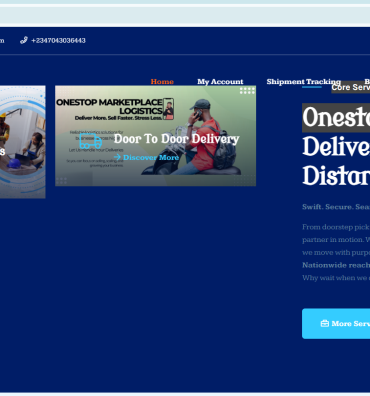Click the "From doorstep pick" paragraph line
The width and height of the screenshot is (370, 396).
pyautogui.click(x=336, y=227)
